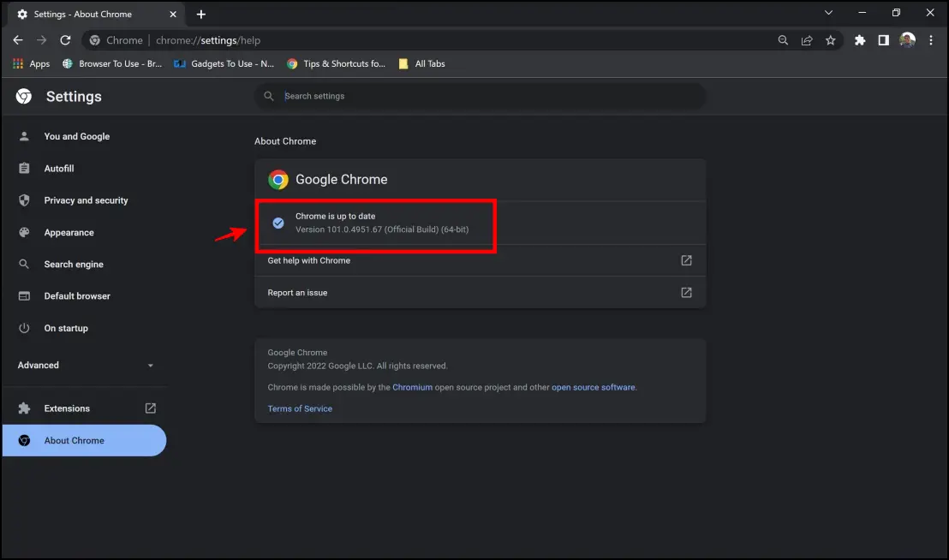Click the Version 101.0.4951.67 text

(382, 229)
